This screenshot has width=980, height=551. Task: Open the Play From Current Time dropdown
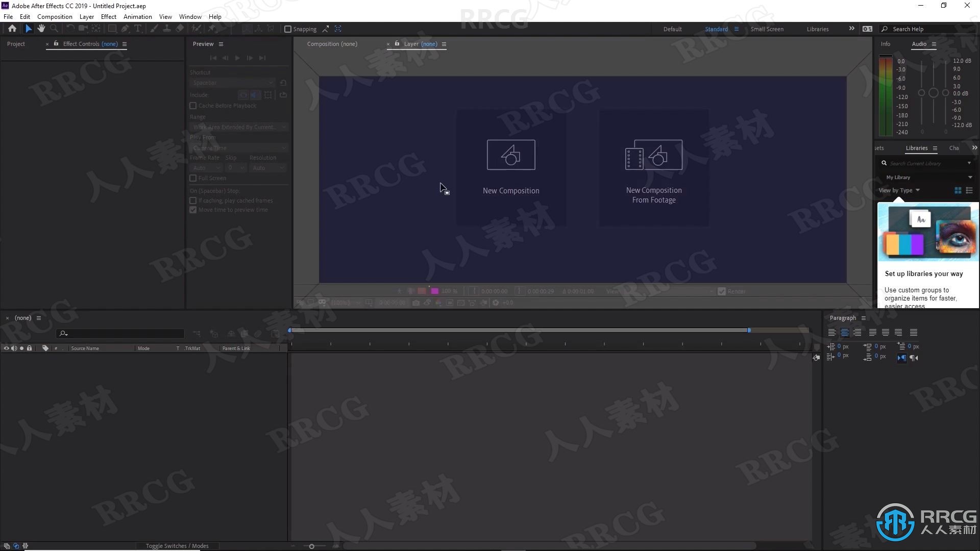(x=239, y=148)
